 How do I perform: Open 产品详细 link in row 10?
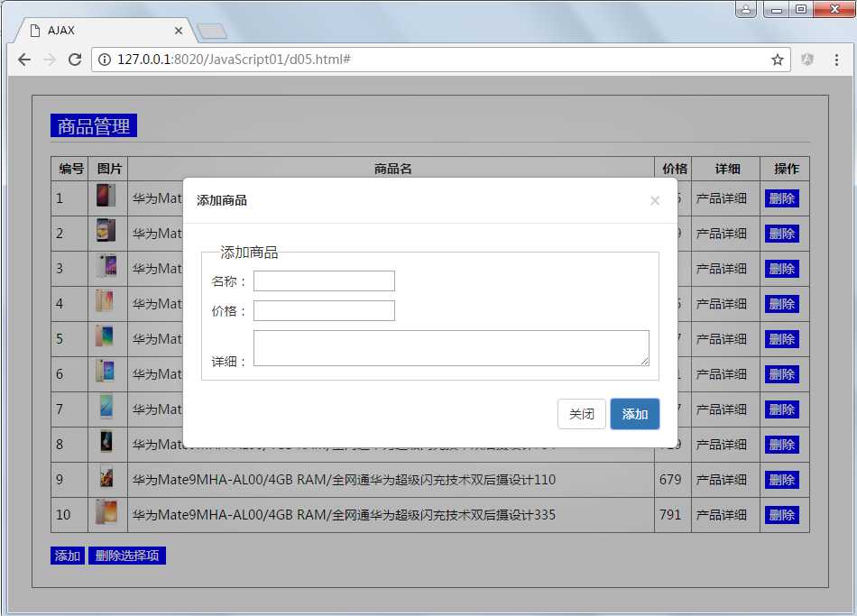click(721, 515)
